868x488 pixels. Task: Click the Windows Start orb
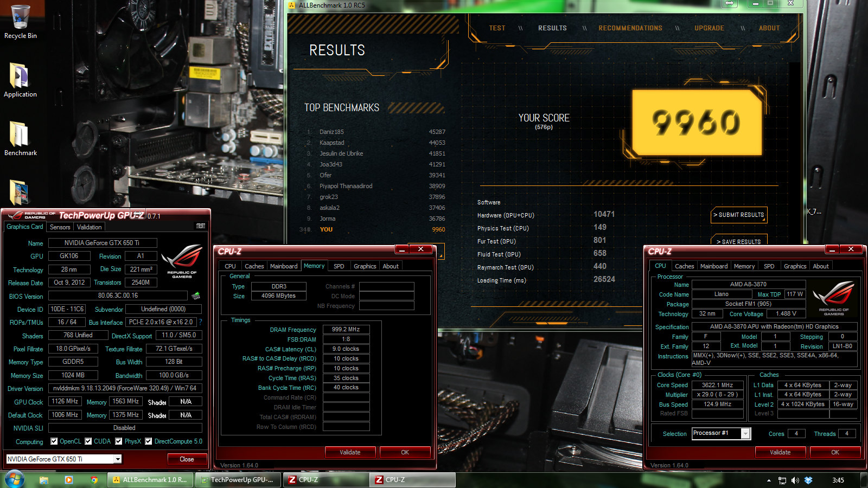pyautogui.click(x=15, y=480)
